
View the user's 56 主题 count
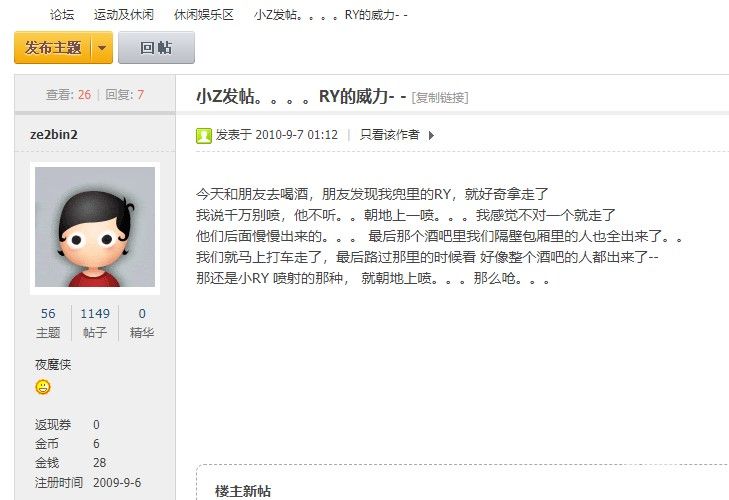coord(48,323)
